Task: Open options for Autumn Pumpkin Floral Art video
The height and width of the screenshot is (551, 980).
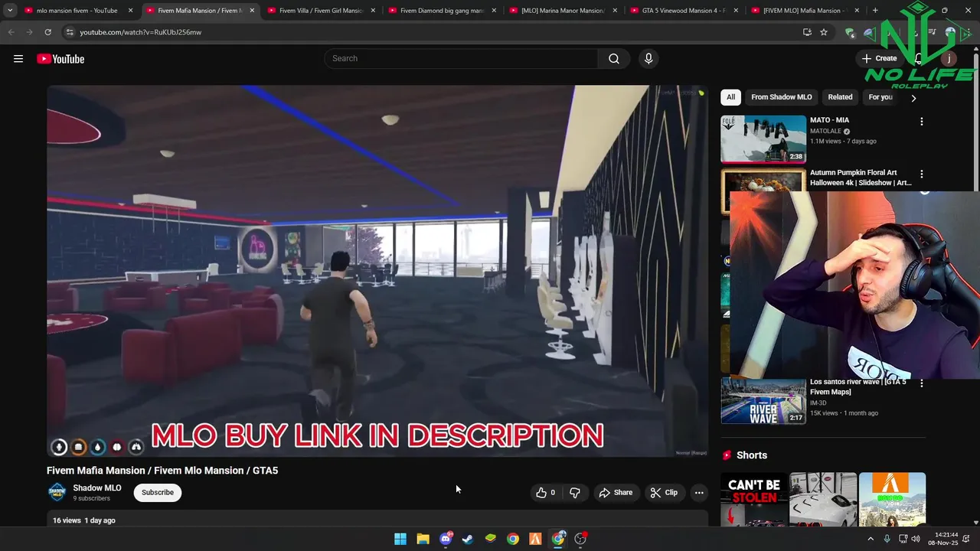Action: [x=922, y=174]
